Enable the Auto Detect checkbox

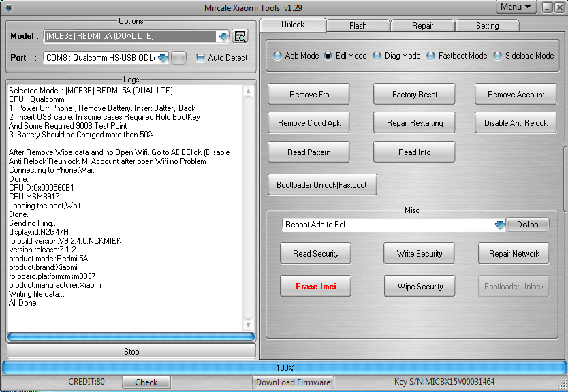pyautogui.click(x=200, y=58)
